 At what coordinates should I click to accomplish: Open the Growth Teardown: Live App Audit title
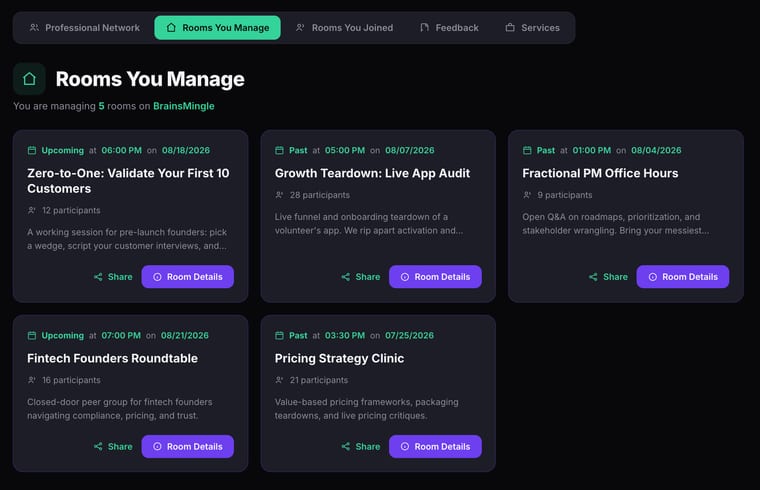[x=372, y=173]
